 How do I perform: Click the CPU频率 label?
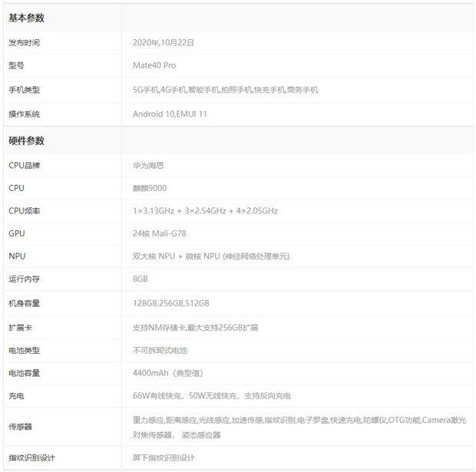[x=25, y=211]
